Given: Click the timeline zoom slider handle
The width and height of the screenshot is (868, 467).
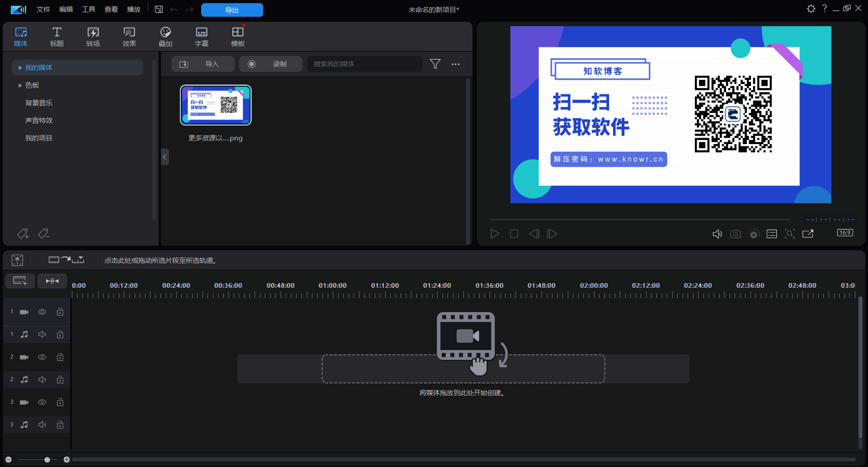Looking at the screenshot, I should pyautogui.click(x=47, y=460).
